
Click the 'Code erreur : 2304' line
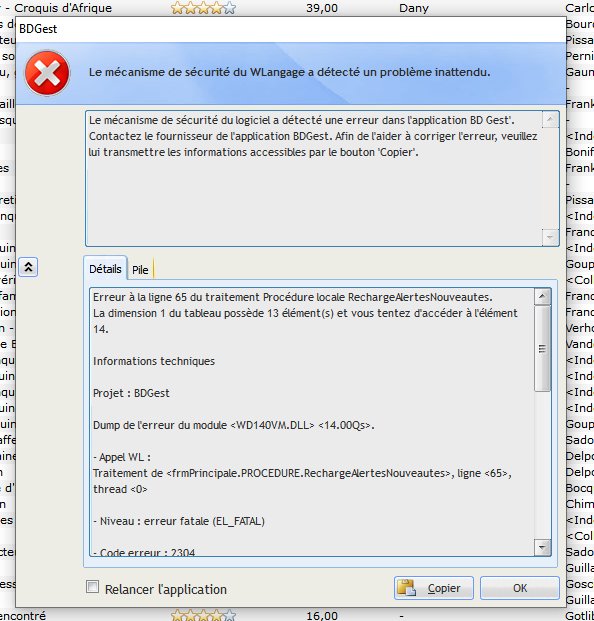pos(144,552)
